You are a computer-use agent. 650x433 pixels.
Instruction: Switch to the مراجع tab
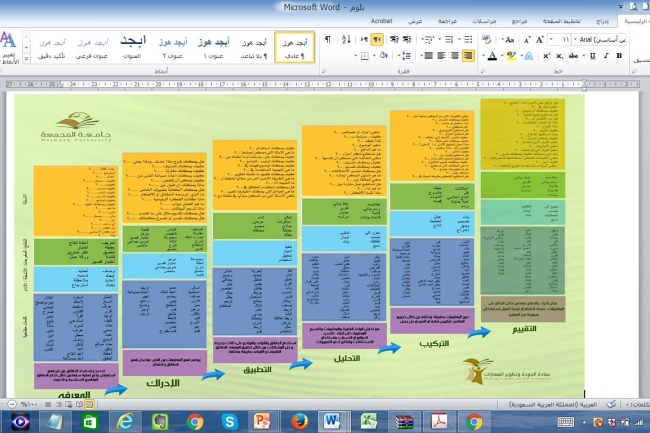point(519,21)
